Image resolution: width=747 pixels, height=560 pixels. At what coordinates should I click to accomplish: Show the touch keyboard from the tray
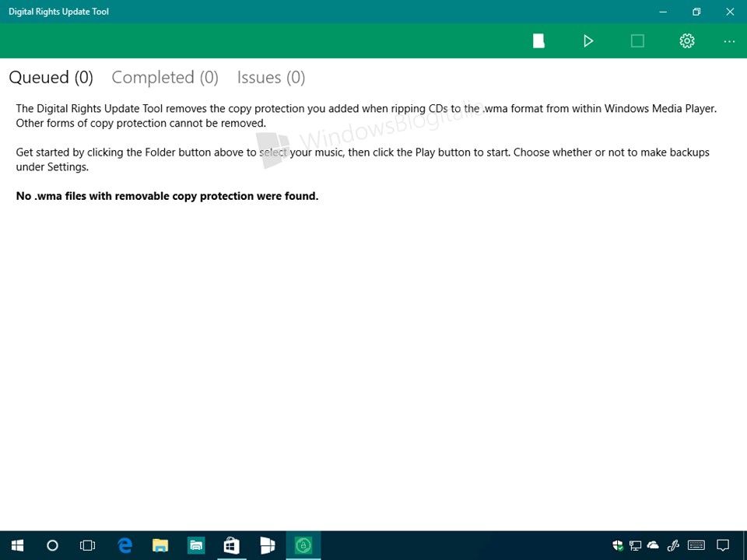pyautogui.click(x=696, y=545)
